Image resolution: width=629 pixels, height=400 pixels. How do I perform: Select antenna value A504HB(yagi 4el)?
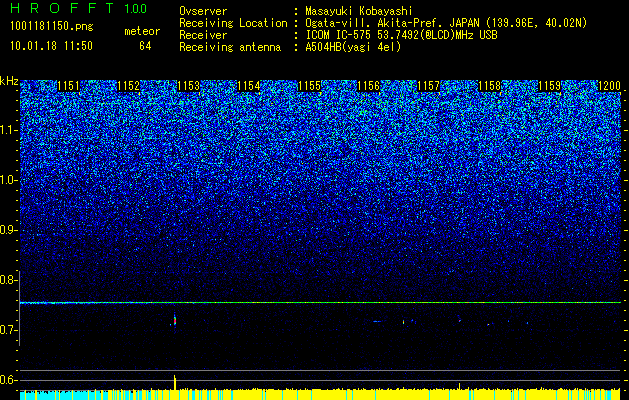tap(353, 47)
